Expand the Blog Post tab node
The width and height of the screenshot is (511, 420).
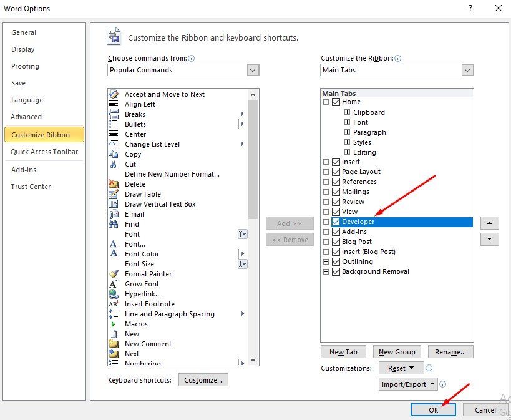(x=326, y=242)
